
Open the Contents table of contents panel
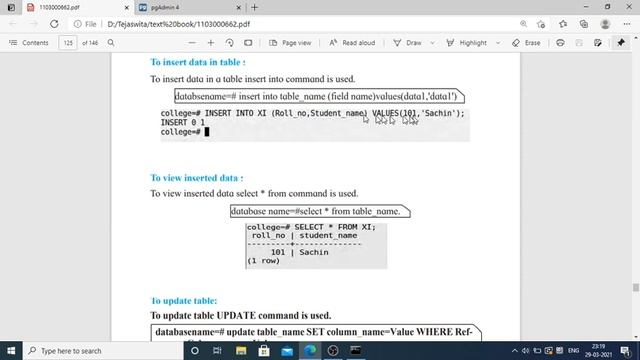[x=29, y=42]
